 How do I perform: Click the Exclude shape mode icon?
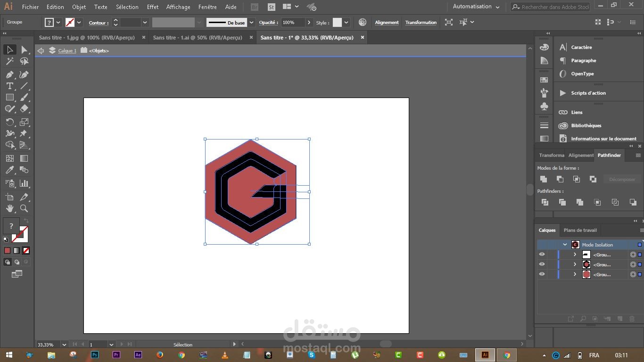[593, 179]
